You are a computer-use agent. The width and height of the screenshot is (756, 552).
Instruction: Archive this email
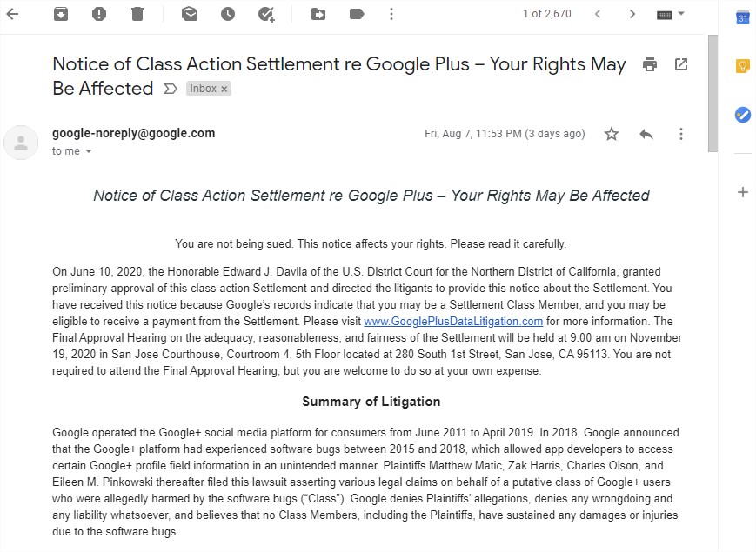pos(61,14)
